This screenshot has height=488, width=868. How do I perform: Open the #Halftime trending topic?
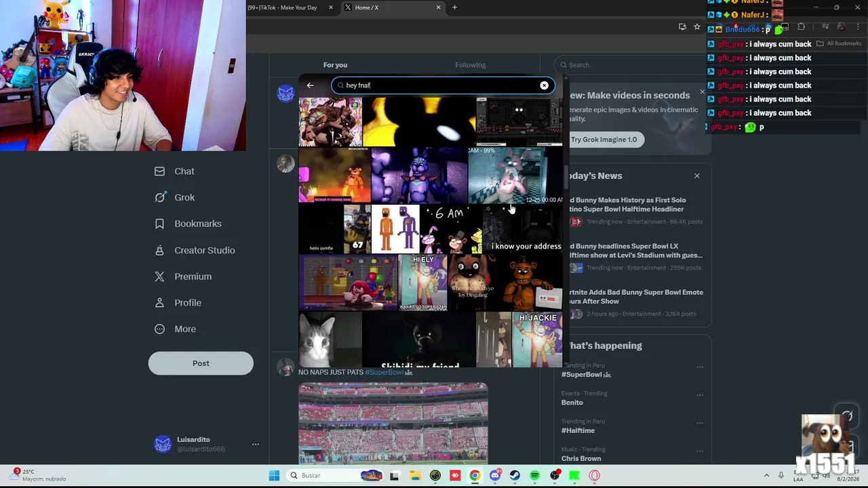[x=578, y=430]
